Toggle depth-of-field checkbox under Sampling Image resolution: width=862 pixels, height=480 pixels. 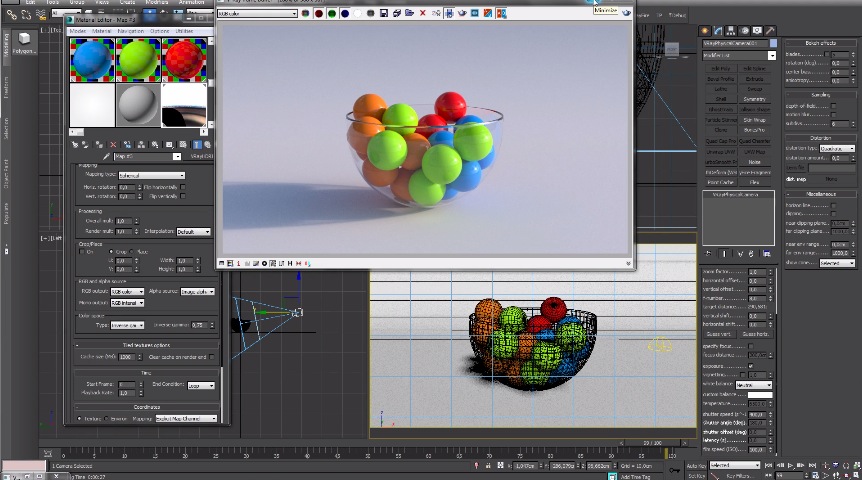tap(834, 105)
